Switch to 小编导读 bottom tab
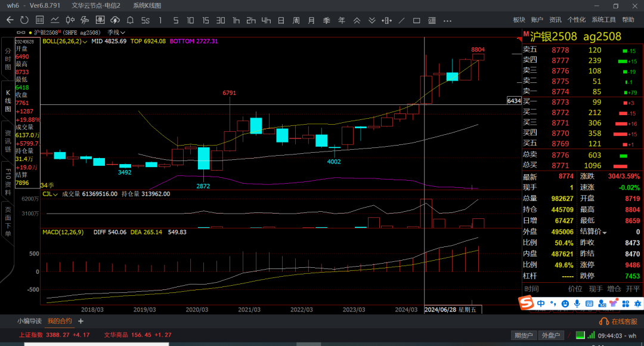This screenshot has width=644, height=346. click(x=30, y=322)
